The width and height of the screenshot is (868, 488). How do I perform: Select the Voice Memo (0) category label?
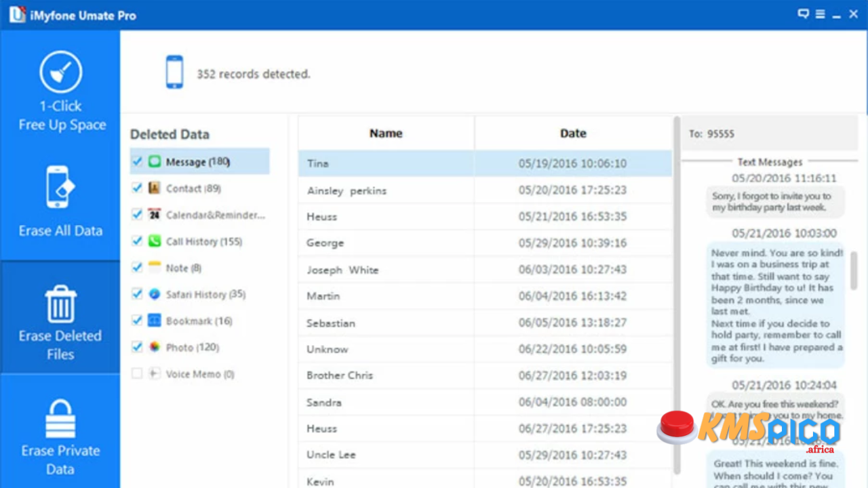[x=200, y=374]
